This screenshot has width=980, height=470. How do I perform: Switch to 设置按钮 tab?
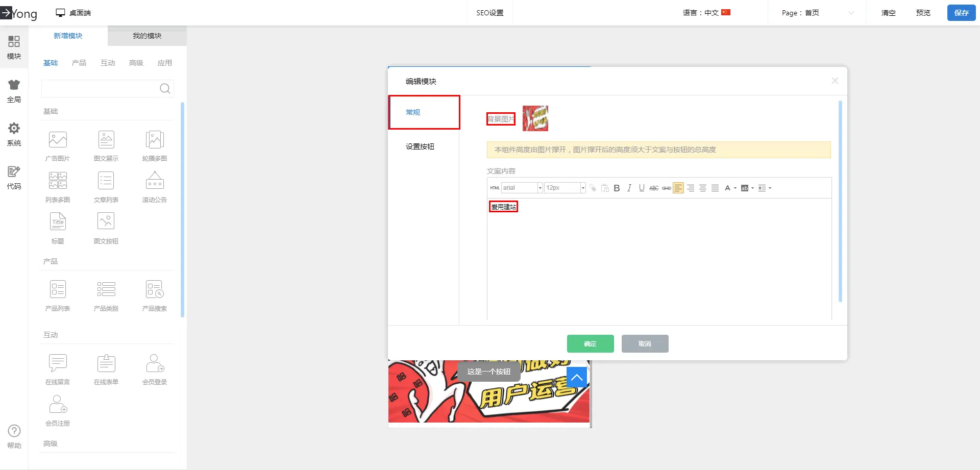tap(420, 146)
